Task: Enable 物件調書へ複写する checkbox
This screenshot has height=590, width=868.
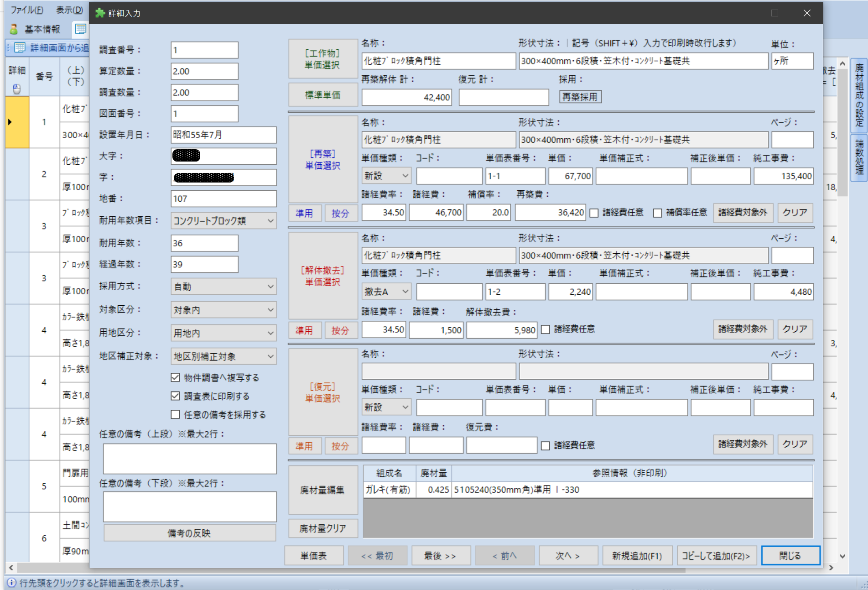Action: pos(175,377)
